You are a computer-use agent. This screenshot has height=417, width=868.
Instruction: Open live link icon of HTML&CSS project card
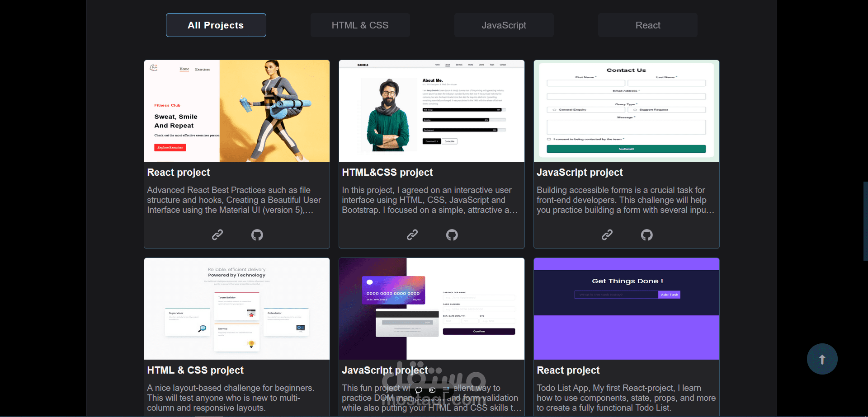coord(412,235)
